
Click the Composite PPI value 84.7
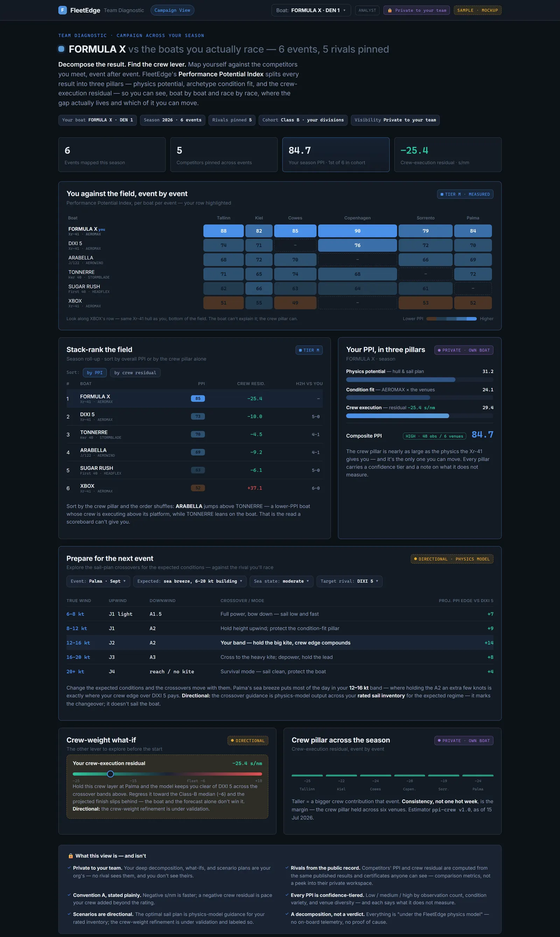coord(482,435)
